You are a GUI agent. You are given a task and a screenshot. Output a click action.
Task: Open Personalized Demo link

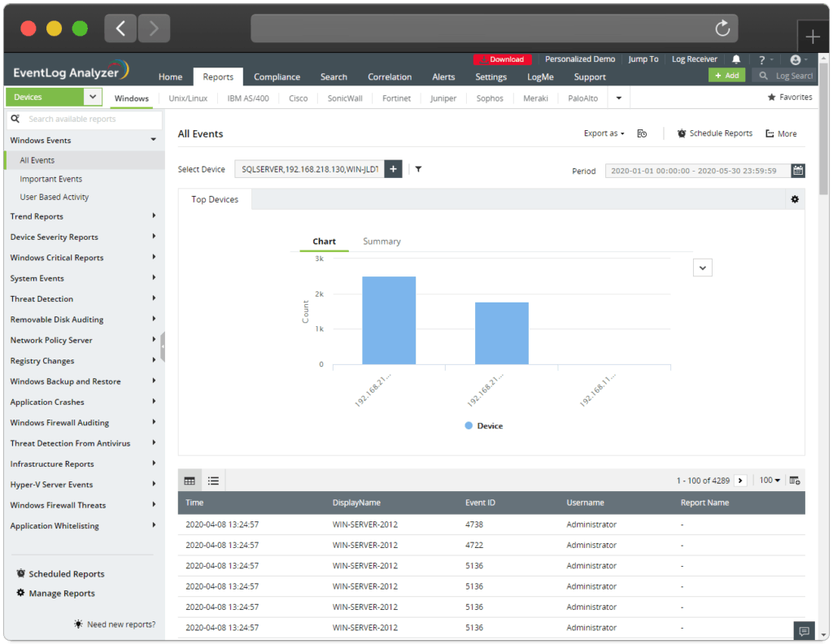click(x=579, y=59)
